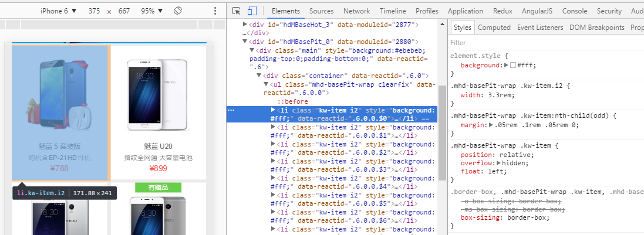Click the ¥899 price

[x=158, y=168]
